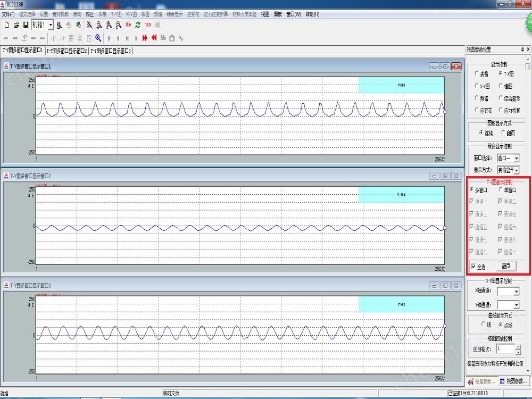Open the X轴通道 dropdown
Screen dimensions: 532x399
516,291
